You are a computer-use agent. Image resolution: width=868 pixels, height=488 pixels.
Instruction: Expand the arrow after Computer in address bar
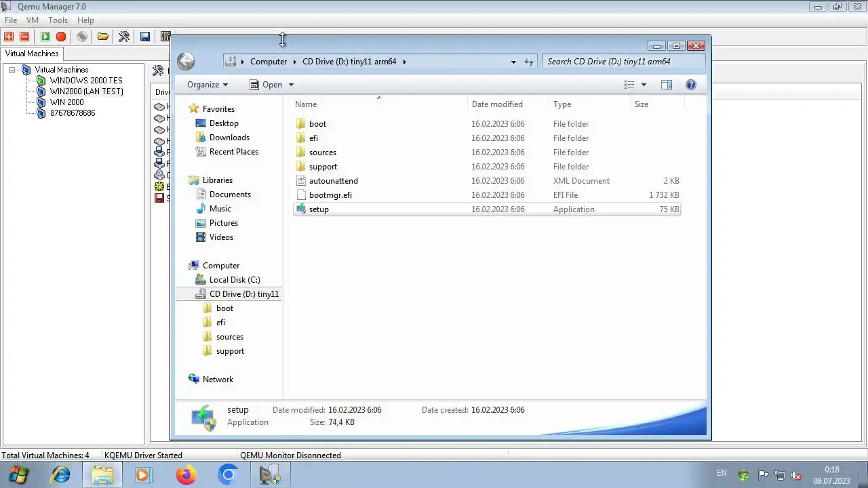tap(295, 62)
